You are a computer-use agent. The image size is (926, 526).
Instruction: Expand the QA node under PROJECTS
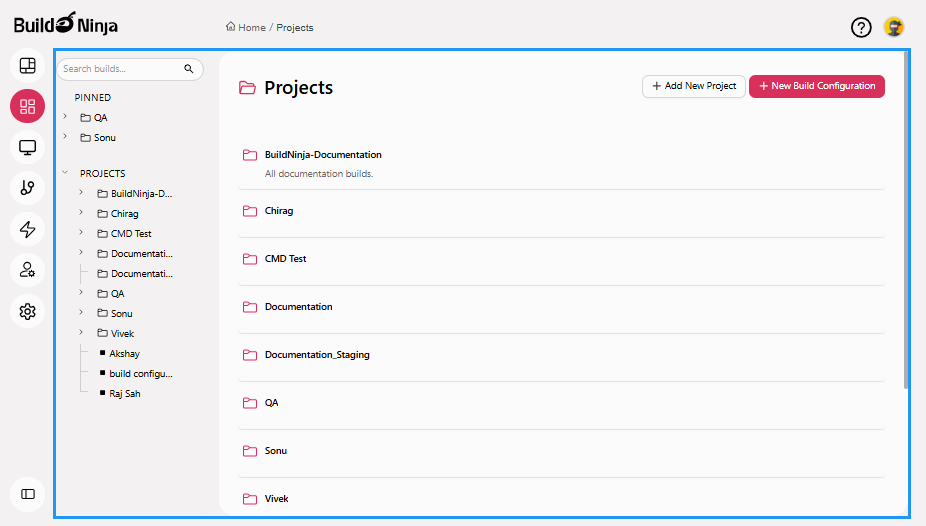(x=81, y=293)
